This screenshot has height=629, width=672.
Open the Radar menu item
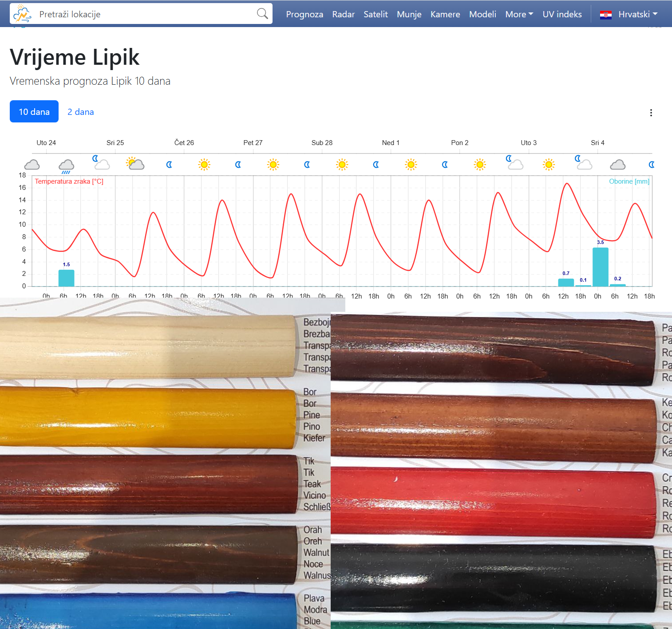coord(343,14)
